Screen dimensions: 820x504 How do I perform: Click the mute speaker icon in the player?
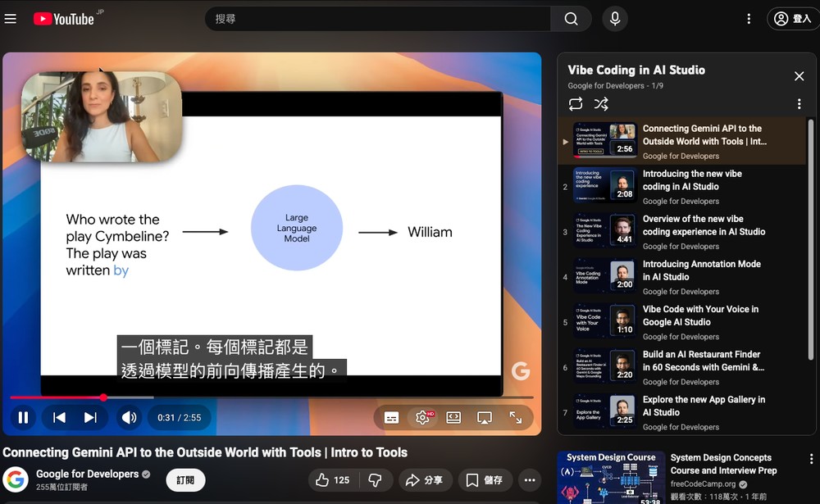click(x=129, y=417)
